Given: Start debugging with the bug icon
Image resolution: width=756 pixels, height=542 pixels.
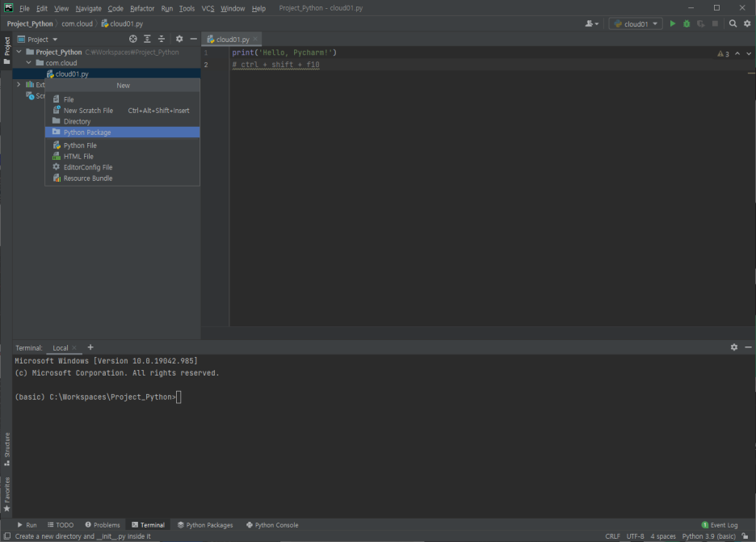Looking at the screenshot, I should (x=687, y=23).
